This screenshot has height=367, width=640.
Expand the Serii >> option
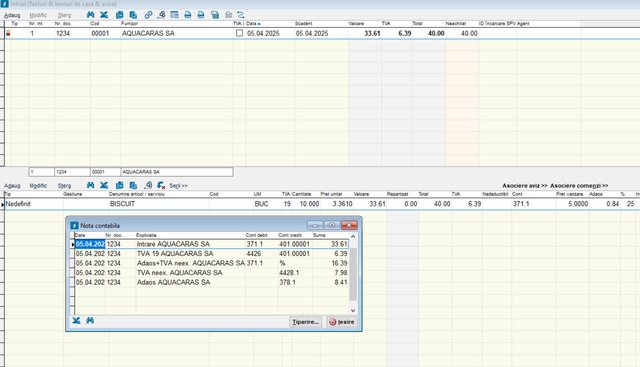[x=178, y=186]
